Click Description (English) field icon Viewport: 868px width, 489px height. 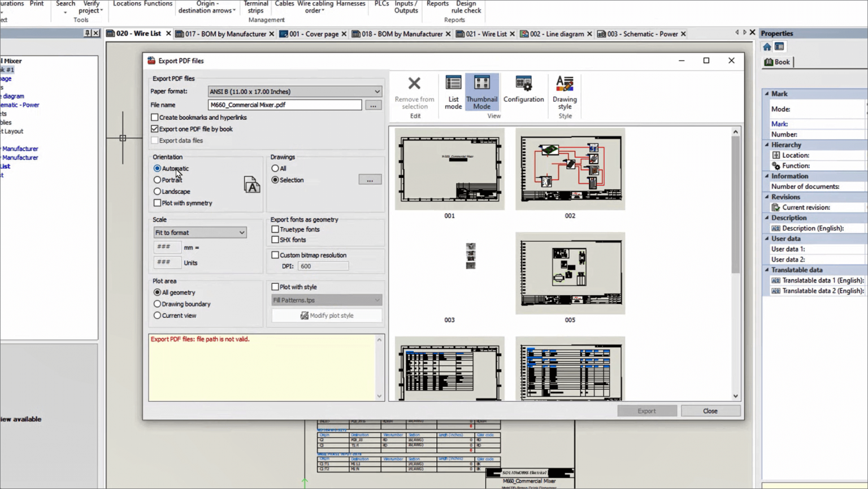pyautogui.click(x=776, y=228)
